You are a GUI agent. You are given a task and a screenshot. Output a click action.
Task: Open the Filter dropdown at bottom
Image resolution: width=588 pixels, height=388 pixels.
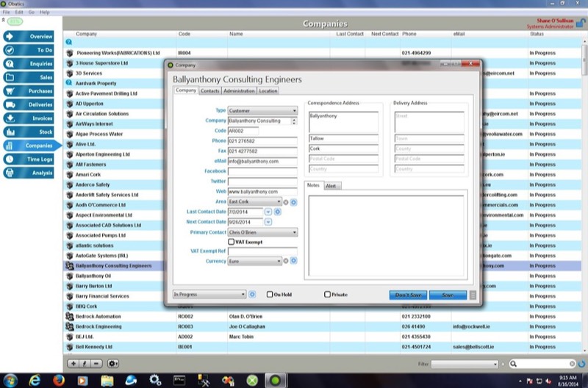(465, 364)
